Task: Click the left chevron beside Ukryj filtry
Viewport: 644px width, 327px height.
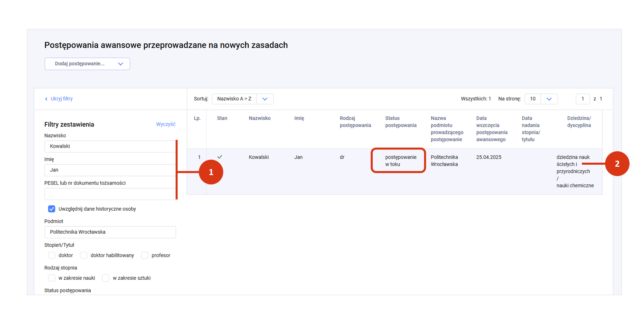Action: point(46,99)
